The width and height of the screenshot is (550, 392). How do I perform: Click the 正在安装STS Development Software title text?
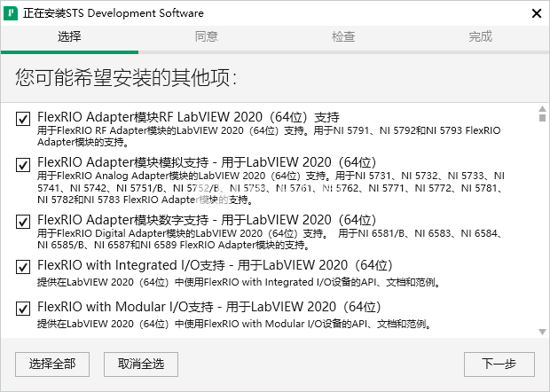114,13
